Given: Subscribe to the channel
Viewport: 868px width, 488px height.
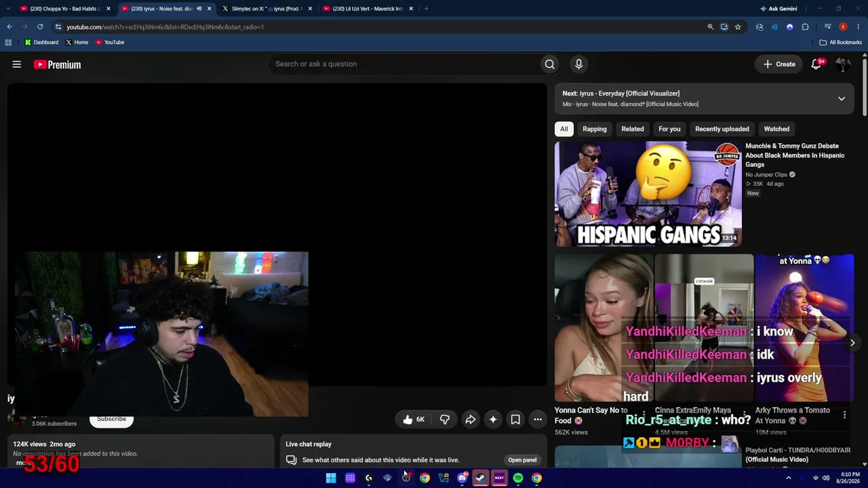Looking at the screenshot, I should coord(111,419).
